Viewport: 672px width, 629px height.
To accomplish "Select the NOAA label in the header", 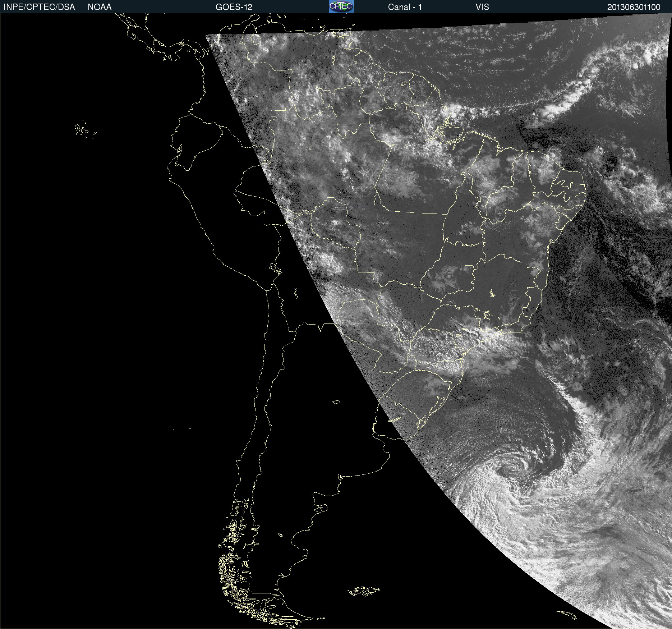I will tap(100, 7).
